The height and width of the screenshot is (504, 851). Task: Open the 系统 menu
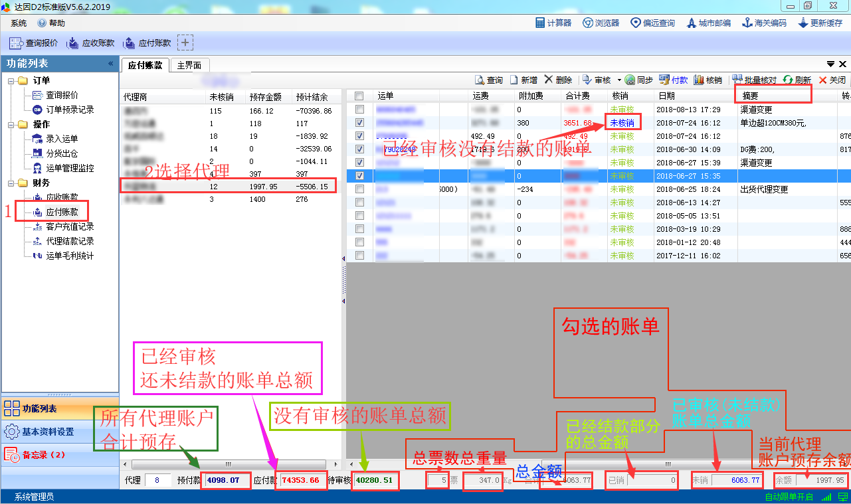pyautogui.click(x=19, y=23)
